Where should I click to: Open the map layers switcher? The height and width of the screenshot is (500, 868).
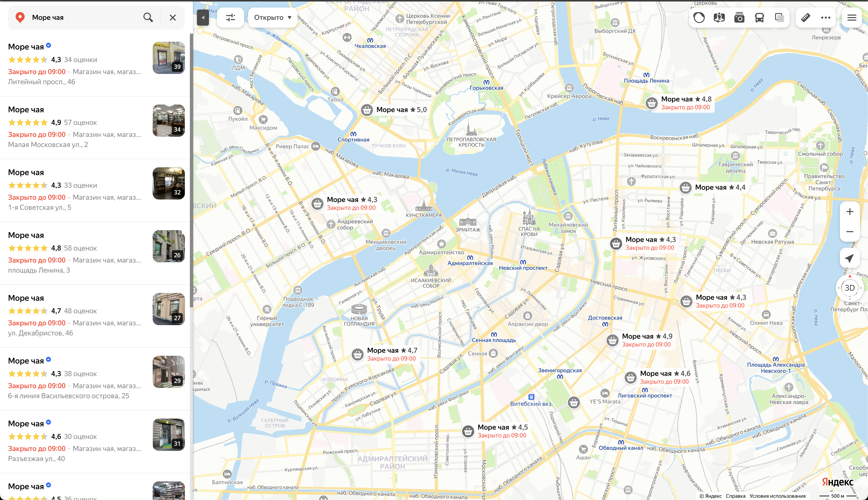click(x=779, y=18)
